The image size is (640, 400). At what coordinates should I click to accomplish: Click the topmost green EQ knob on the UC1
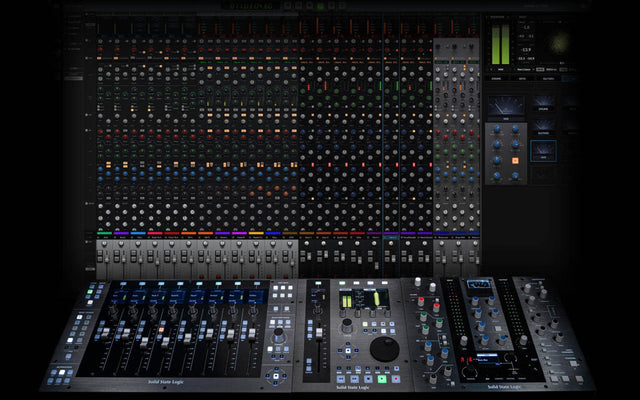(424, 316)
